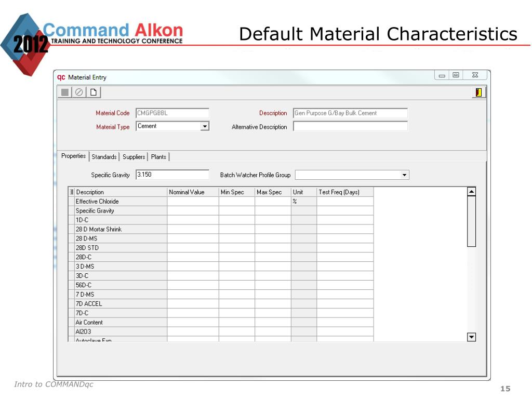The width and height of the screenshot is (532, 399).
Task: Click the Nominal Value column header
Action: tap(193, 192)
